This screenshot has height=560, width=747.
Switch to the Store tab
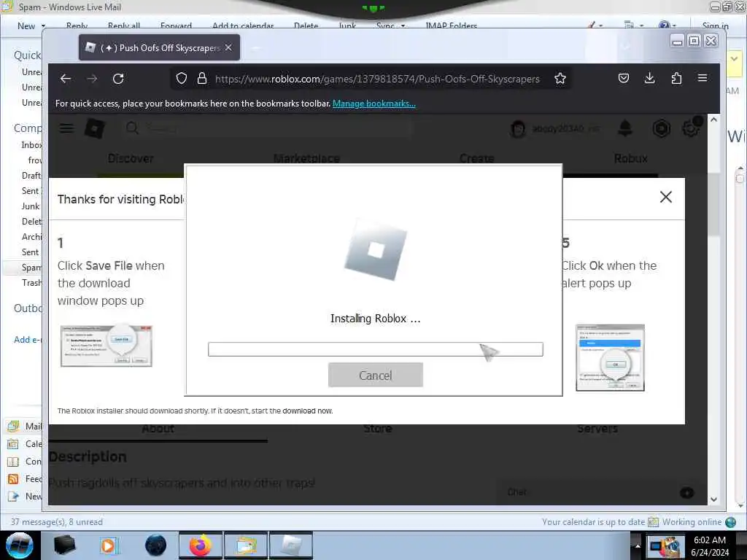pyautogui.click(x=378, y=429)
